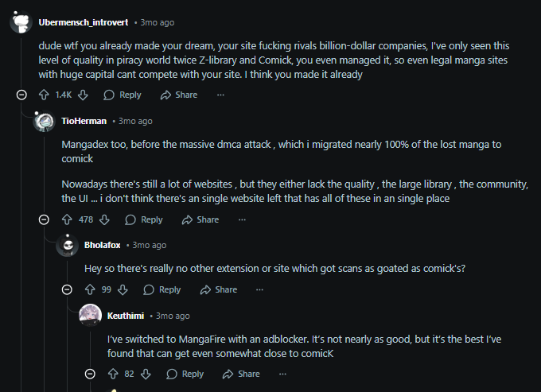Collapse TioHerman's reply thread
541x392 pixels.
click(45, 219)
